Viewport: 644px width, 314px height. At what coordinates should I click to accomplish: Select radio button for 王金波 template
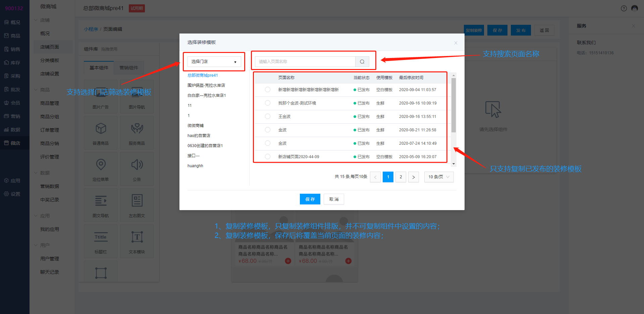click(268, 116)
